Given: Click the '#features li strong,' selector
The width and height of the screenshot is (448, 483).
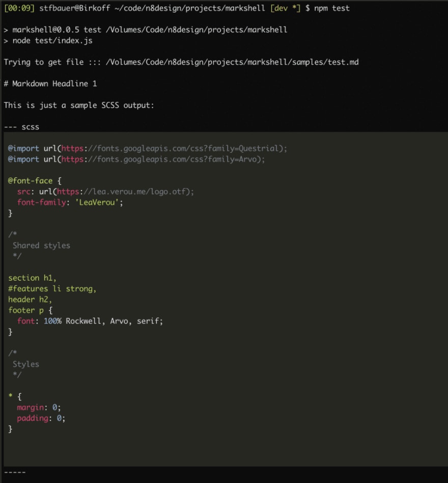Looking at the screenshot, I should coord(52,289).
